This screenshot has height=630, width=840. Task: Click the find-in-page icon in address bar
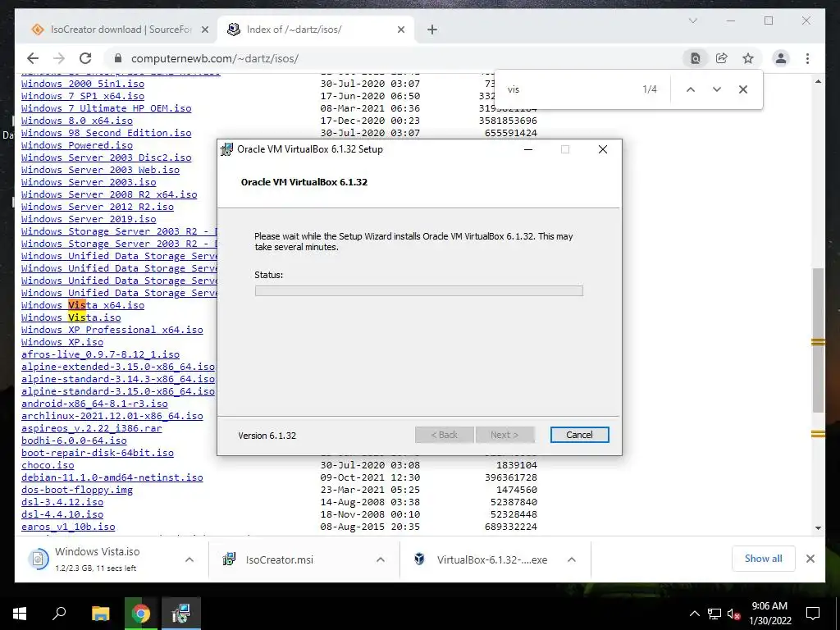tap(696, 58)
